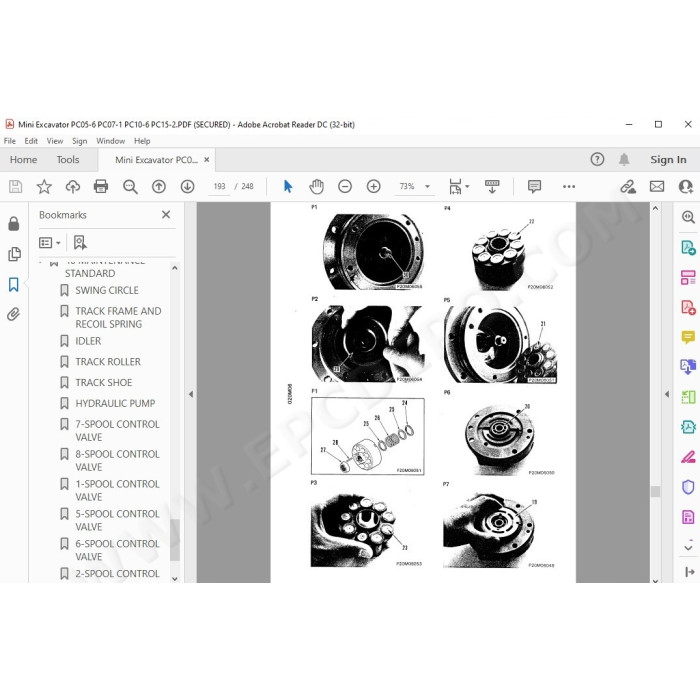Open SWING CIRCLE bookmark
The image size is (700, 700).
tap(107, 291)
